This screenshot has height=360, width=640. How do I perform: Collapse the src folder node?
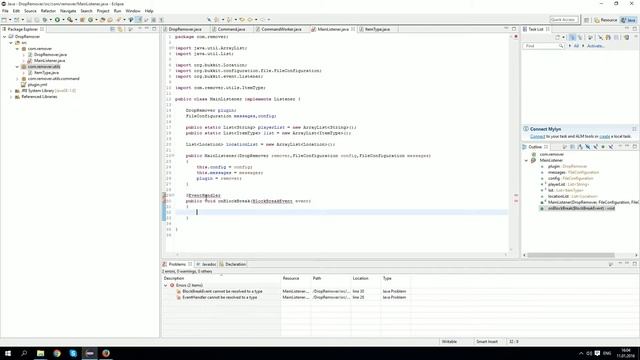[x=11, y=42]
